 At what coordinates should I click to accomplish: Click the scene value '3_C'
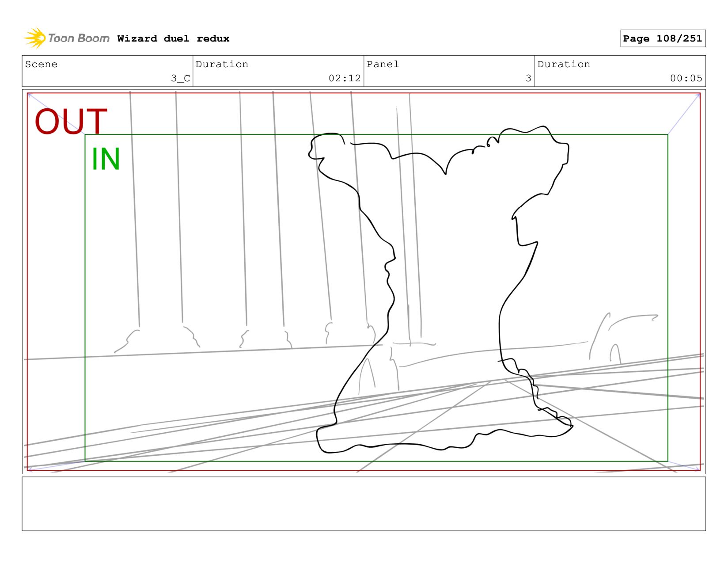[x=181, y=78]
